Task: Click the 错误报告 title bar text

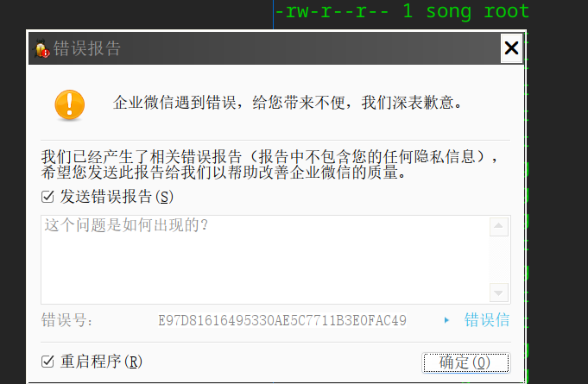Action: (87, 48)
